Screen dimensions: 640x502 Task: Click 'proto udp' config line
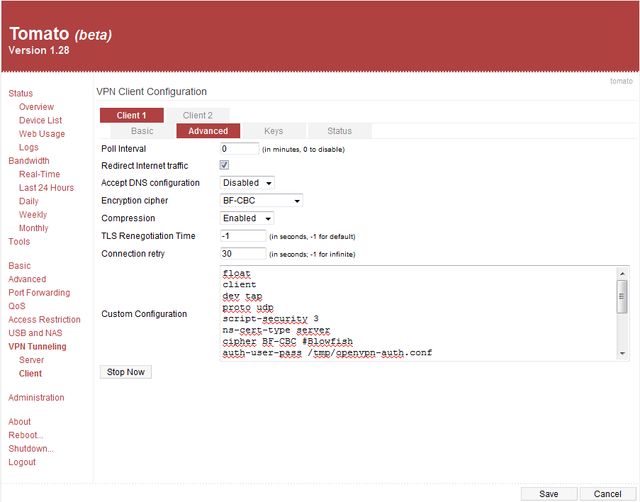[248, 307]
